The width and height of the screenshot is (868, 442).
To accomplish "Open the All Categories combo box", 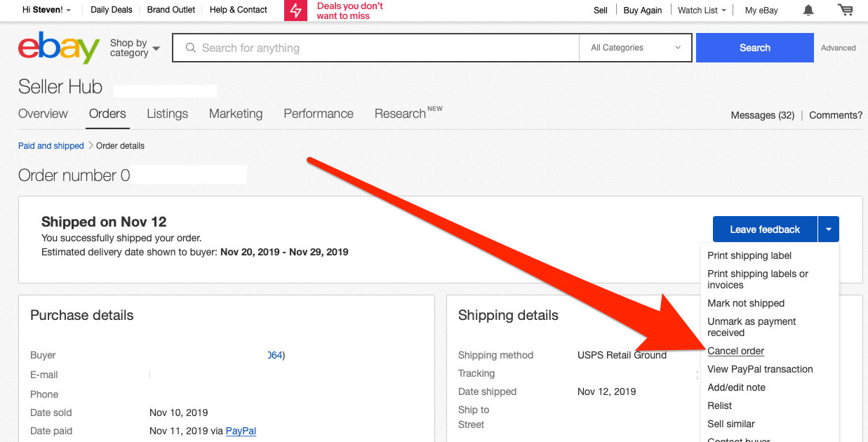I will tap(636, 48).
